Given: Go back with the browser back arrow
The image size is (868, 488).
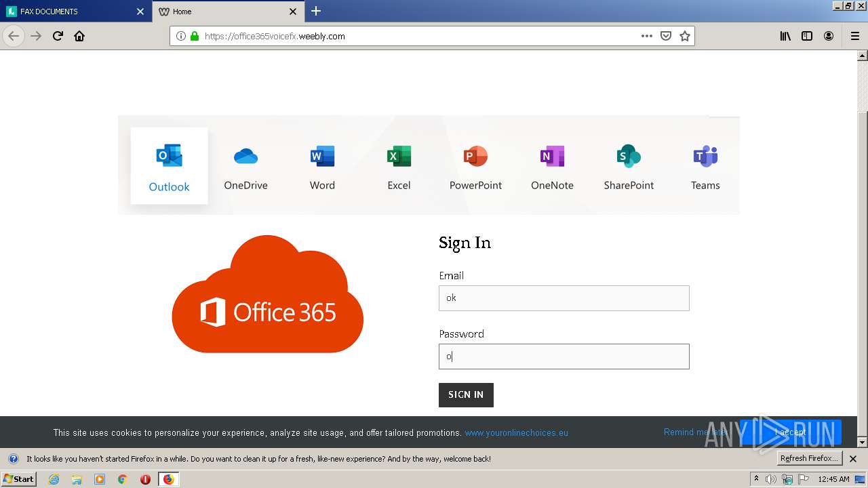Looking at the screenshot, I should 14,36.
